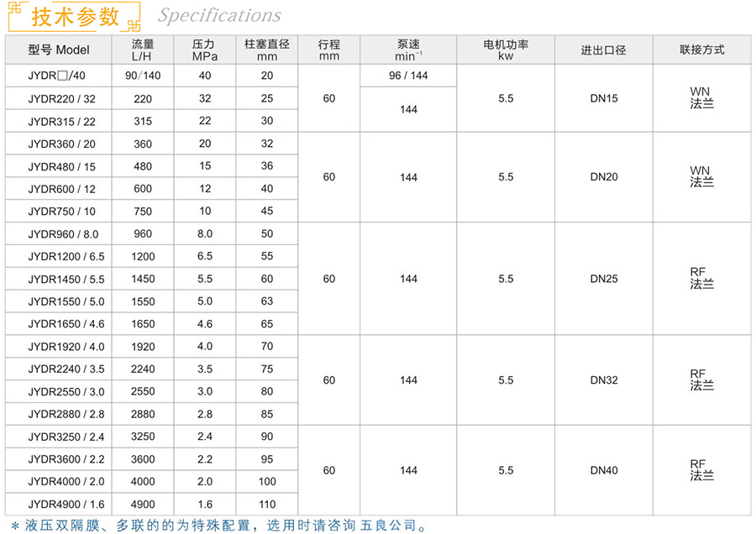Click the footnote about 液压双隔膜 configuration
Viewport: 756px width, 534px height.
pos(220,526)
